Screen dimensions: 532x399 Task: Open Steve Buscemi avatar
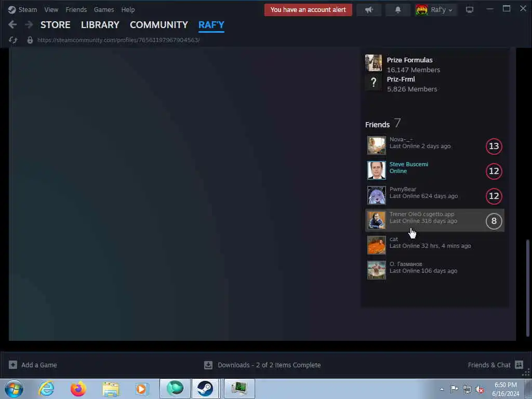(376, 170)
